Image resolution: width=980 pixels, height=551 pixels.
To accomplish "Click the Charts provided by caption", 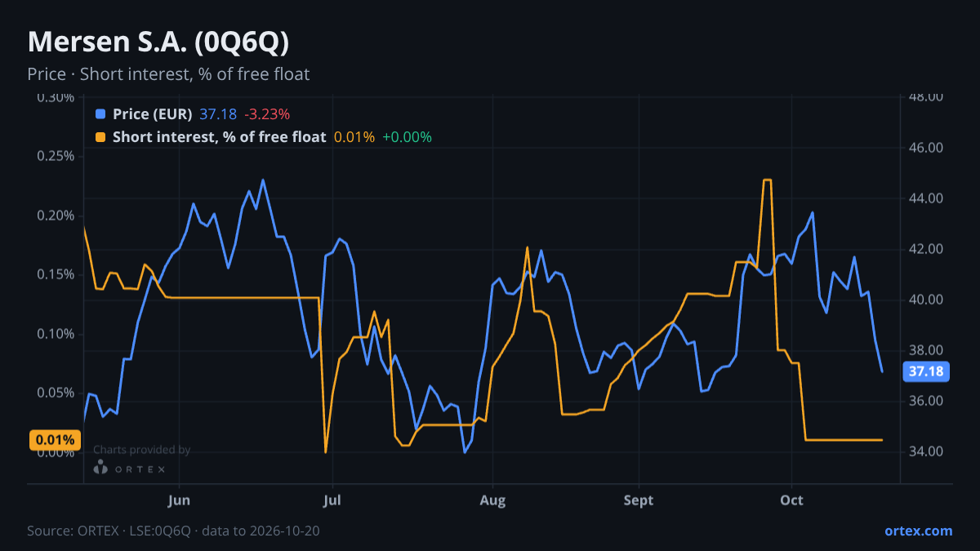I will pyautogui.click(x=141, y=450).
